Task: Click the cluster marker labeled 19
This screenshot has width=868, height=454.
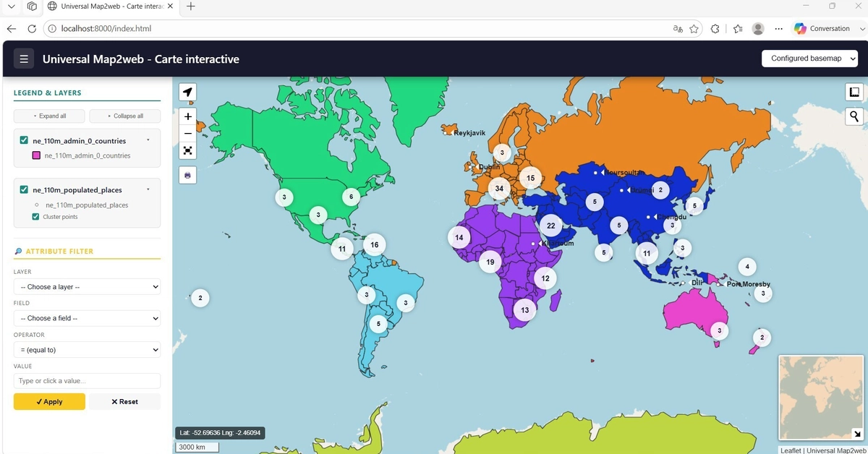Action: click(490, 262)
